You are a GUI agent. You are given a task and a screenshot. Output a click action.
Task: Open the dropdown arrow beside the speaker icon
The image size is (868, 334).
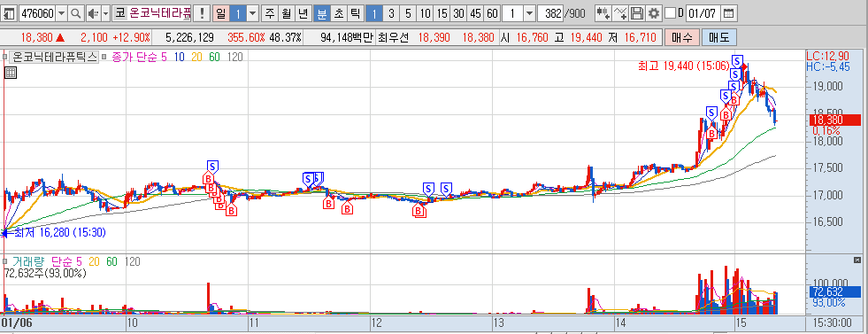coord(105,12)
